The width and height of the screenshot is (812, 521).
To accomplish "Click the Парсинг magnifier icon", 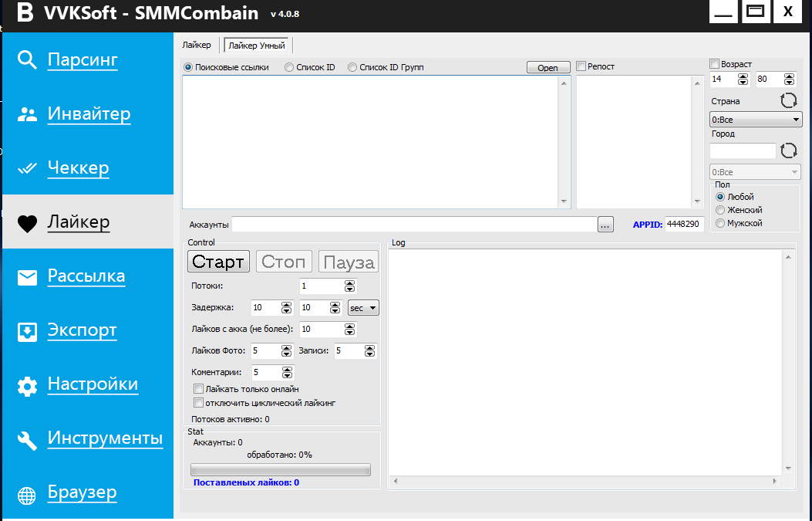I will tap(28, 60).
